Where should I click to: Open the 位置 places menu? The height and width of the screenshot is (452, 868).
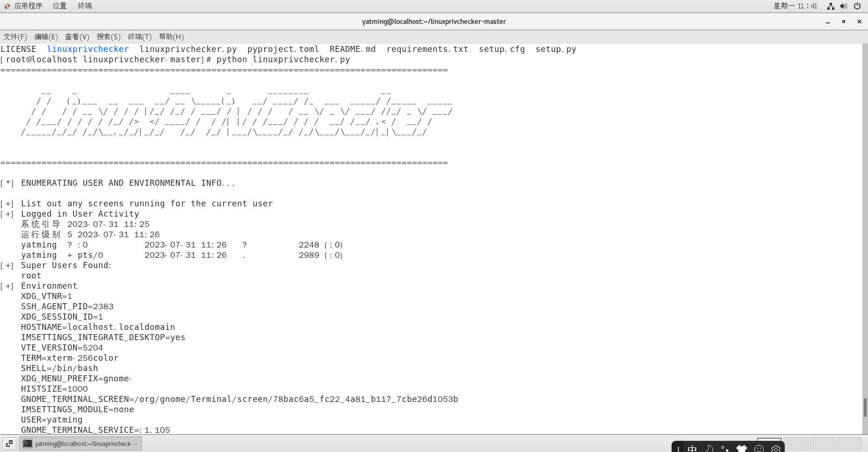tap(59, 6)
